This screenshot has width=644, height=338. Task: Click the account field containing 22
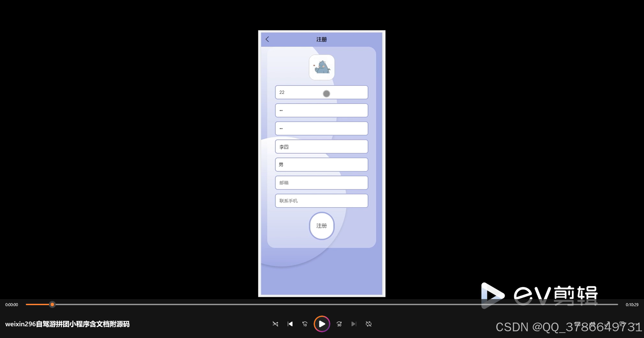[322, 92]
